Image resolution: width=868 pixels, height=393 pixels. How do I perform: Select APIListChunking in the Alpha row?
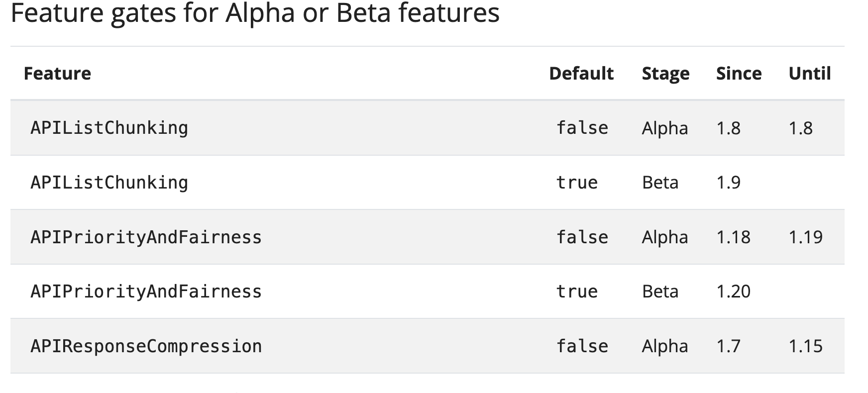pos(109,128)
